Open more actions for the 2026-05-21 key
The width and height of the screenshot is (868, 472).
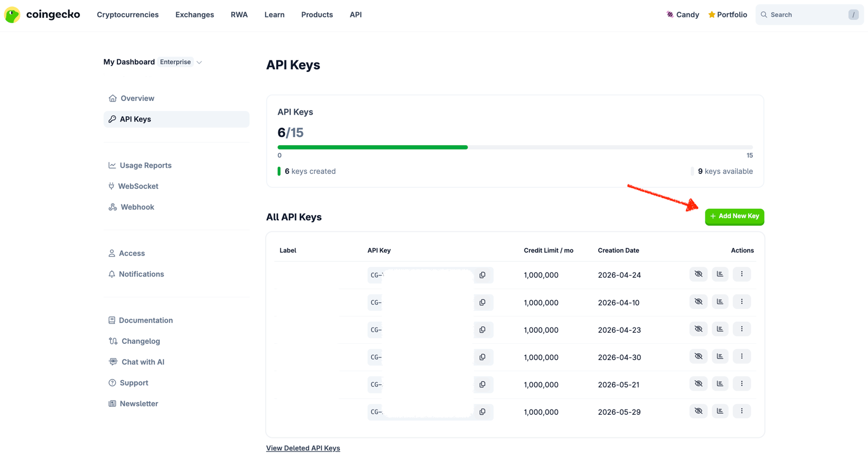coord(742,384)
